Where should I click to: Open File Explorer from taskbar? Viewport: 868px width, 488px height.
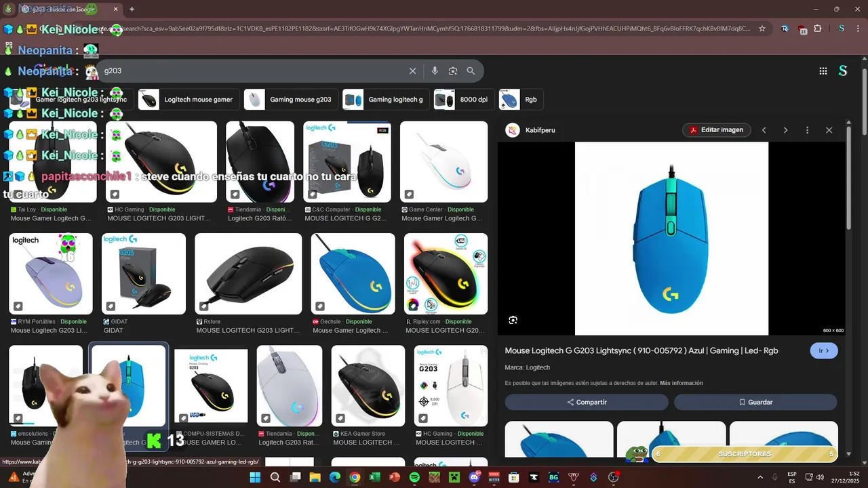click(x=315, y=477)
